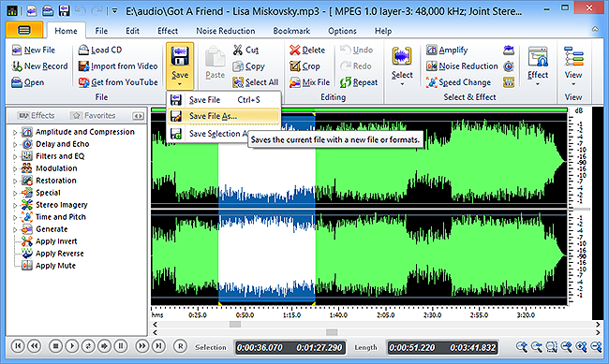Click the horizontal waveform scrollbar thumb

pyautogui.click(x=235, y=324)
